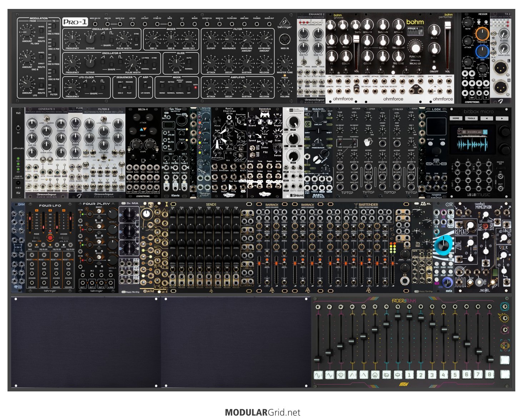The image size is (526, 420).
Task: Click the "bitbox micro" title text
Action: click(x=478, y=112)
